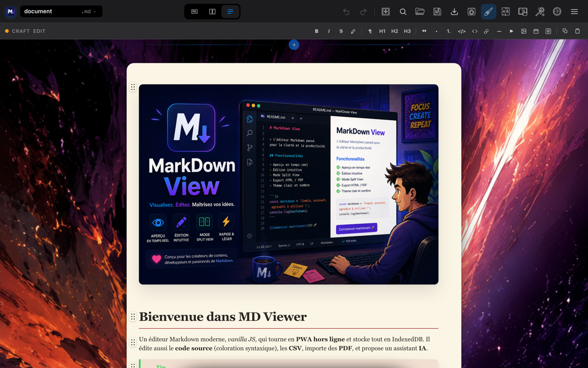Insert a bulleted list
This screenshot has width=588, height=368.
[437, 31]
